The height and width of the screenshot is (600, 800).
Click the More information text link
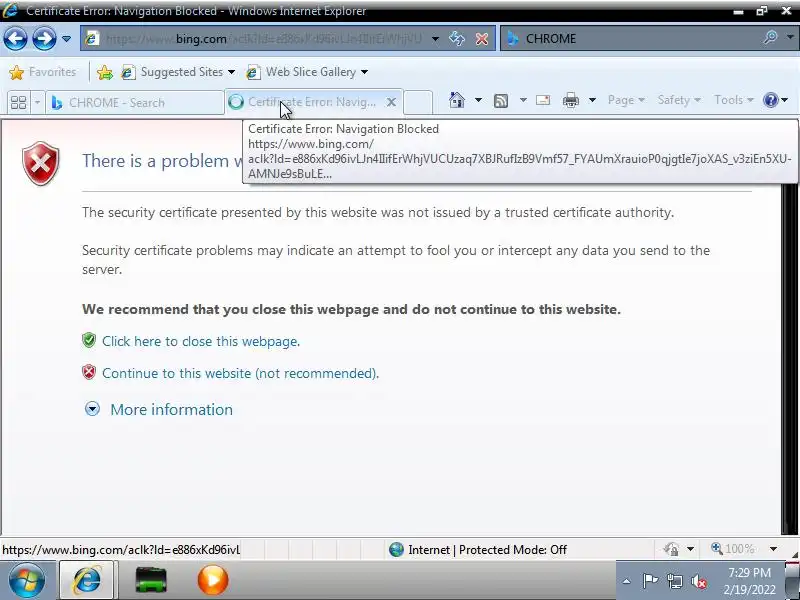171,409
